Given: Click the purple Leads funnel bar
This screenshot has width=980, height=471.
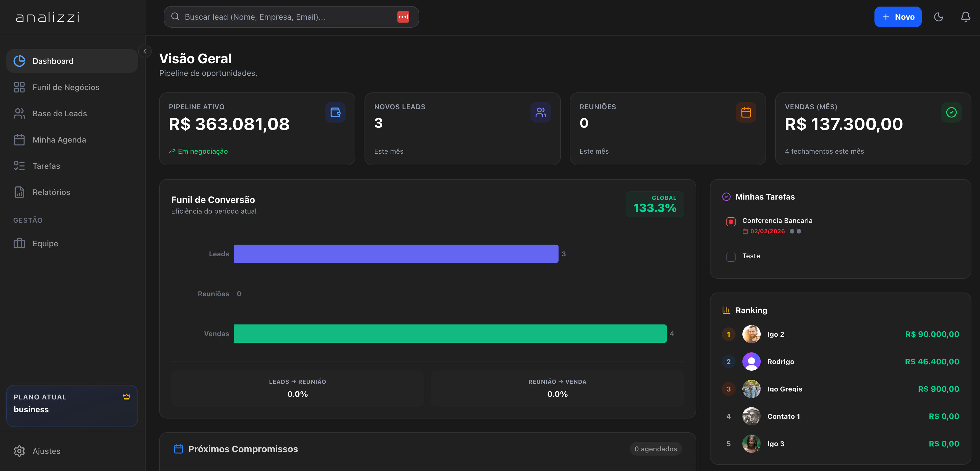Looking at the screenshot, I should coord(396,253).
